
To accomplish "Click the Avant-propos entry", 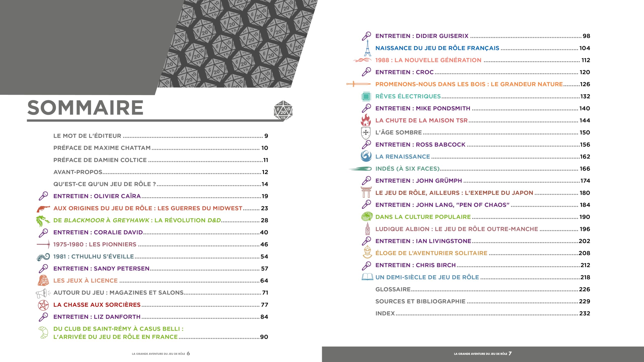I will click(x=160, y=172).
